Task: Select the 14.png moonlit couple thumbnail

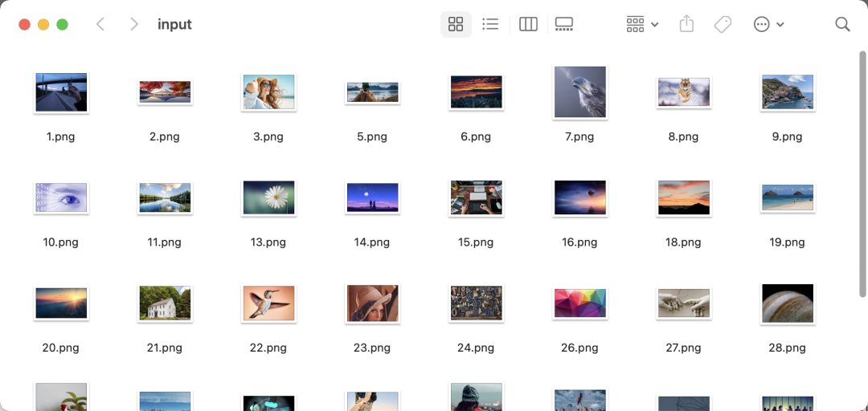Action: point(372,198)
